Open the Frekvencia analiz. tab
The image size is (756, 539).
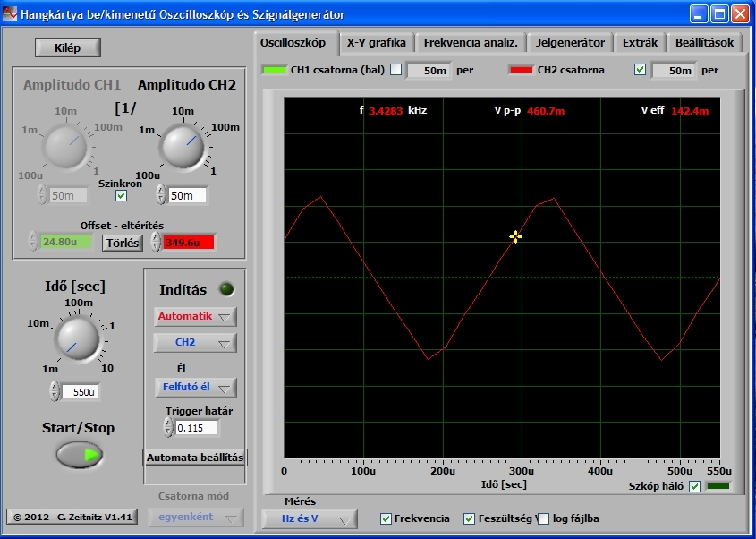pos(471,42)
